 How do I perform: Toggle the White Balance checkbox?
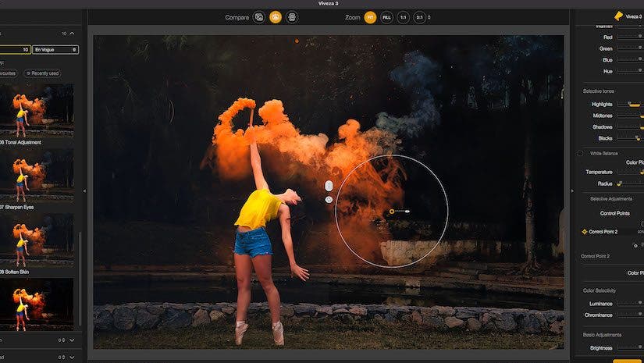tap(580, 153)
